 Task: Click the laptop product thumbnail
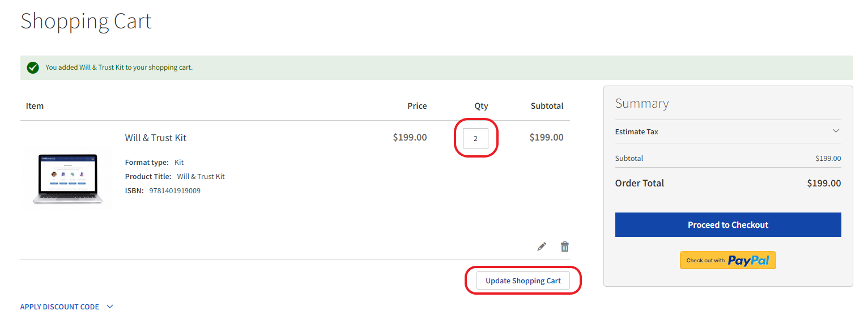(x=67, y=177)
